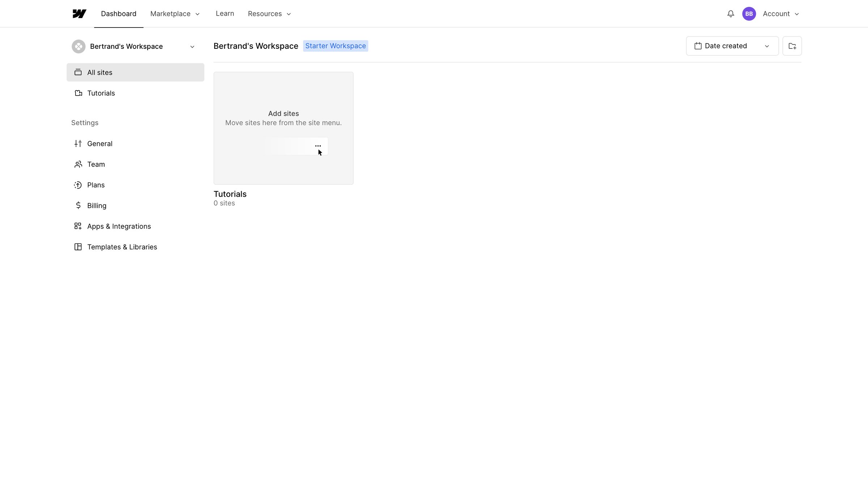Open the Learn page
This screenshot has width=868, height=493.
[x=225, y=13]
